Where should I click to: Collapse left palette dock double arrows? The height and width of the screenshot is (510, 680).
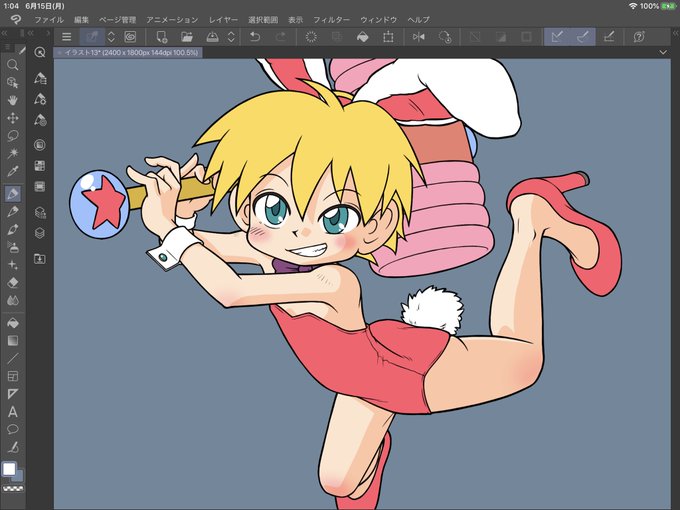point(4,33)
